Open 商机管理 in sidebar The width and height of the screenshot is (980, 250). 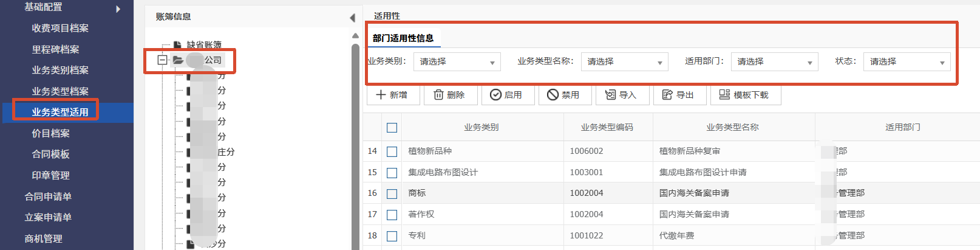click(43, 238)
